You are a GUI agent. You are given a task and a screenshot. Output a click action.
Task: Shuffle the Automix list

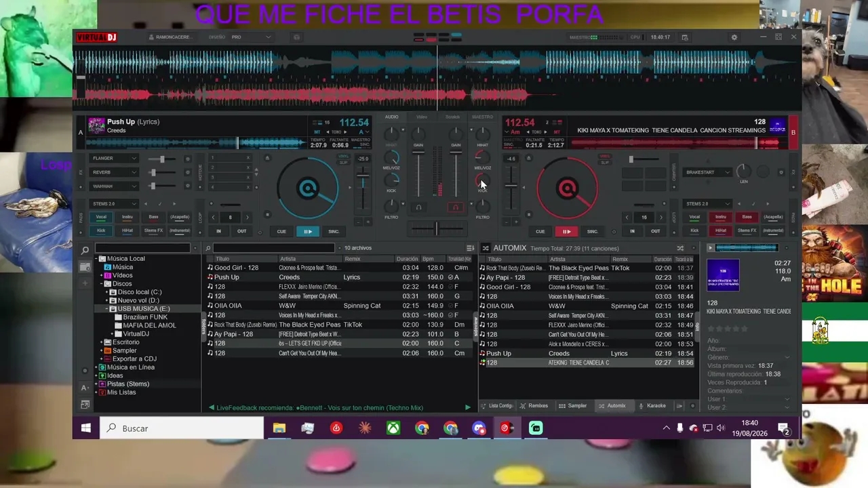click(x=680, y=248)
